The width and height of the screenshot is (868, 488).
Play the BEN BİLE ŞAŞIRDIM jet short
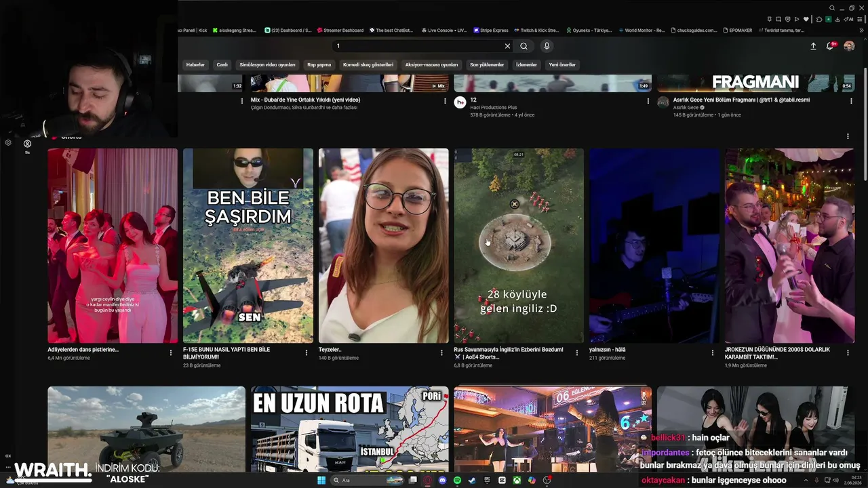point(248,246)
